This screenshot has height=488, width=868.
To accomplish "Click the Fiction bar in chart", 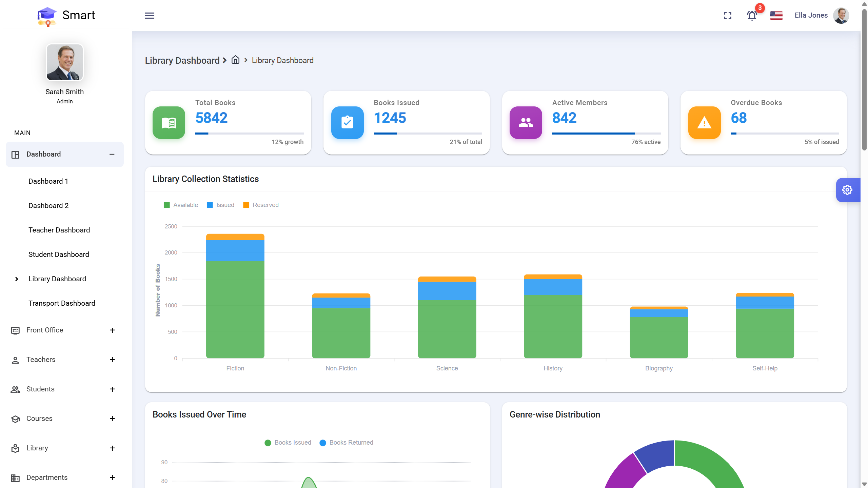I will tap(235, 305).
